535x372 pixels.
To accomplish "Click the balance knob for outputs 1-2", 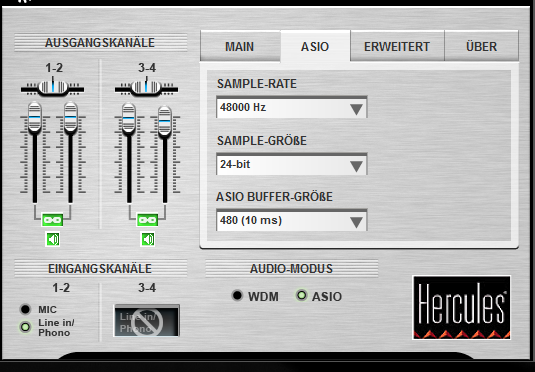I will tap(53, 87).
